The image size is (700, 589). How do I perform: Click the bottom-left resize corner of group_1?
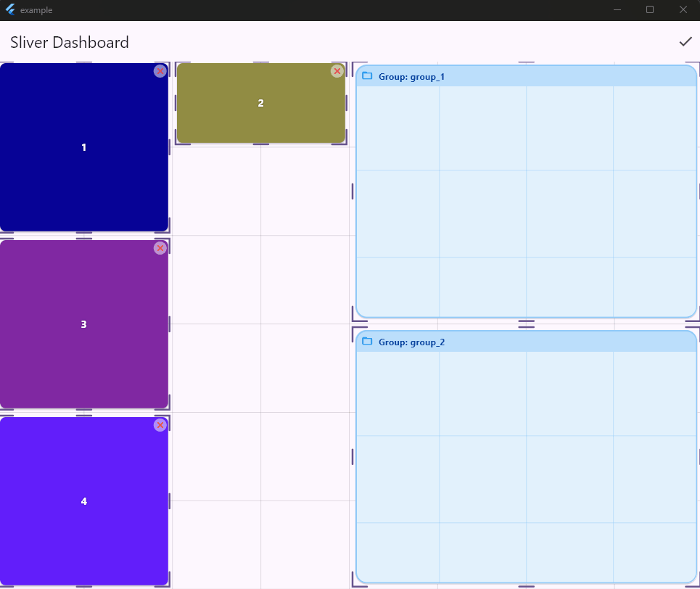pos(355,318)
